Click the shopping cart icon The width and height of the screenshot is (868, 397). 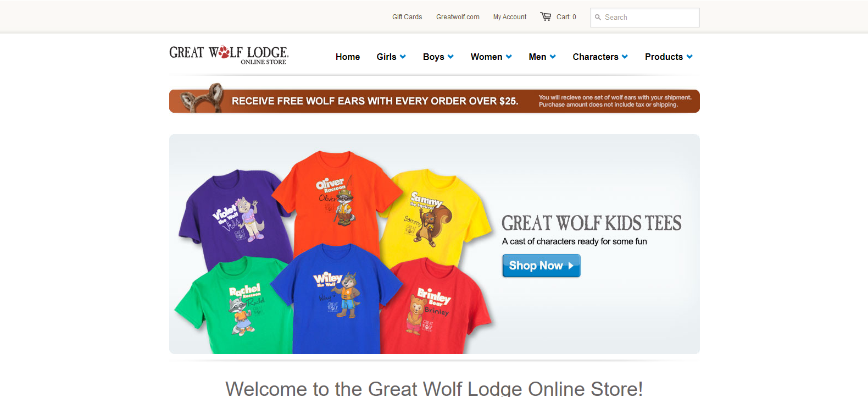click(x=546, y=16)
